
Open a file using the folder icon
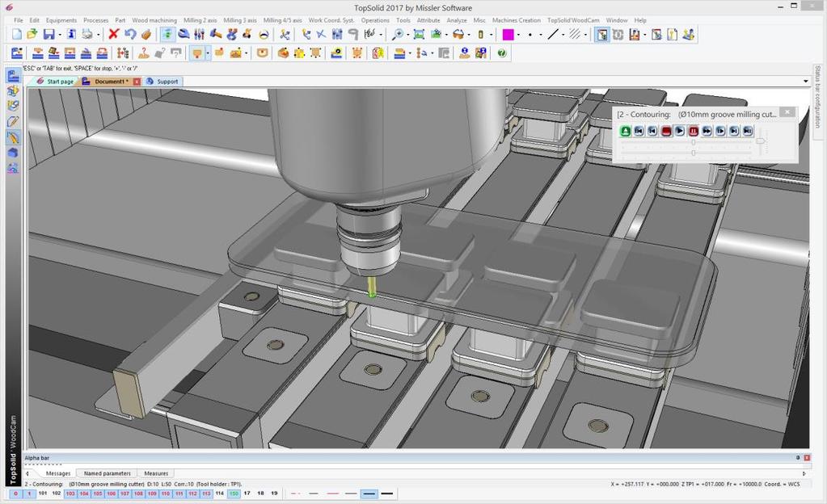(32, 34)
